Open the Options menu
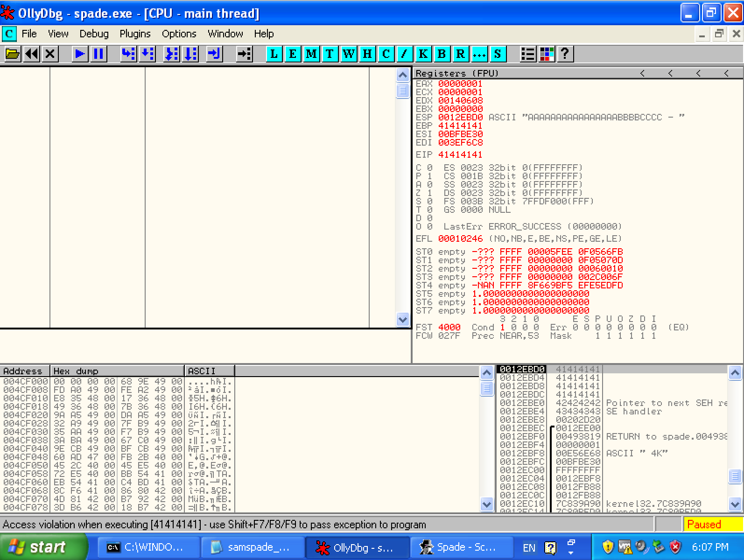The height and width of the screenshot is (560, 744). tap(179, 34)
